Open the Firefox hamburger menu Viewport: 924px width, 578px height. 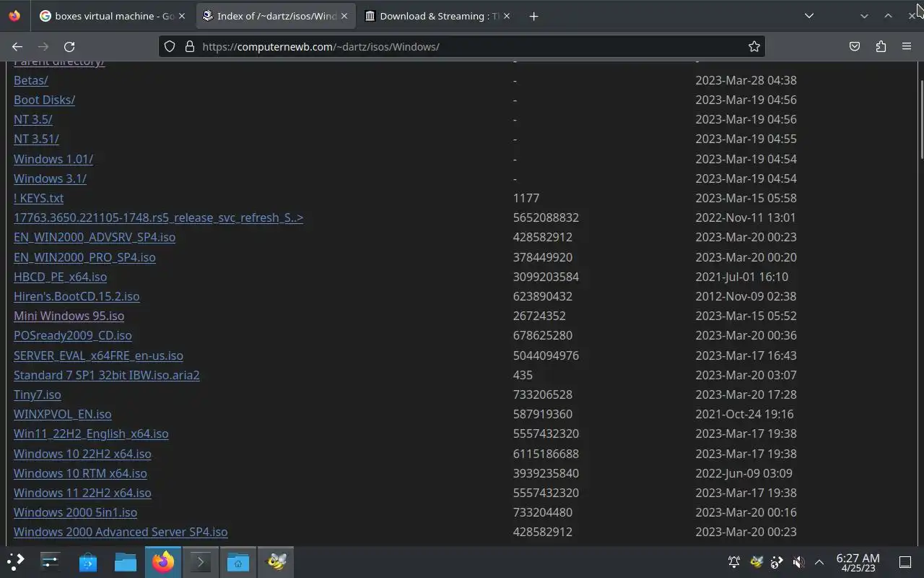pyautogui.click(x=907, y=46)
